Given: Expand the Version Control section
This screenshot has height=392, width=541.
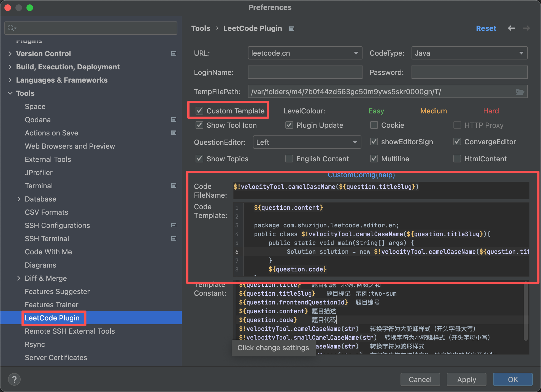Looking at the screenshot, I should [x=10, y=53].
